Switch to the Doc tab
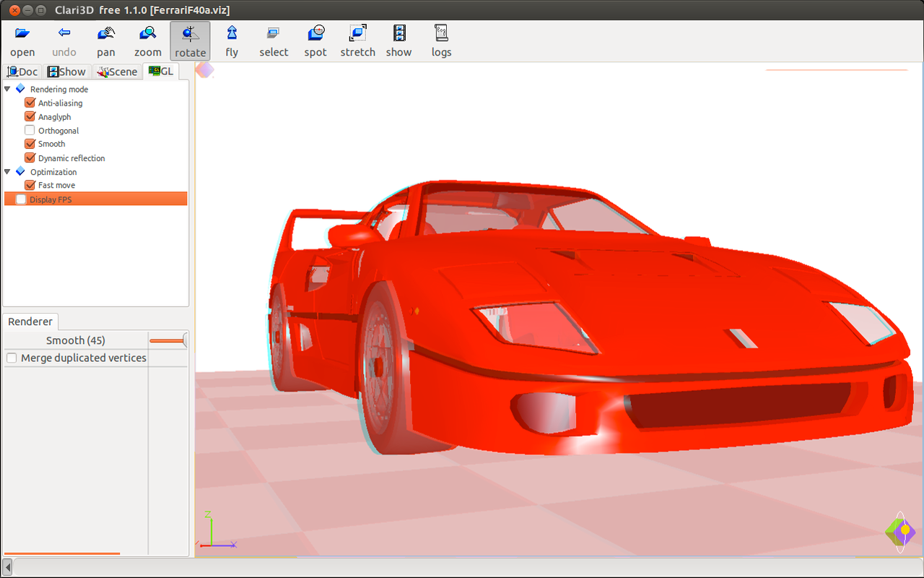Viewport: 924px width, 578px height. (x=22, y=72)
